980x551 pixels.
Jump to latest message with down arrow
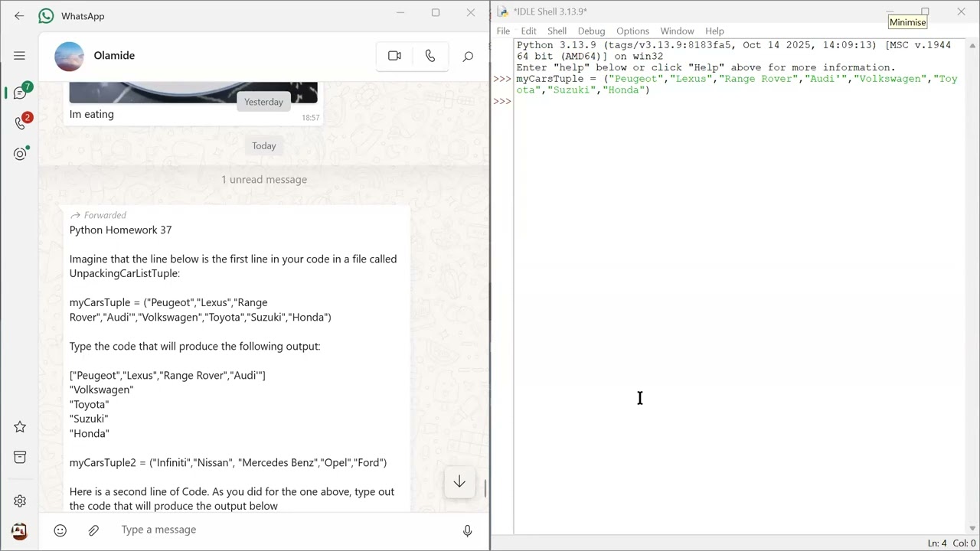(459, 481)
